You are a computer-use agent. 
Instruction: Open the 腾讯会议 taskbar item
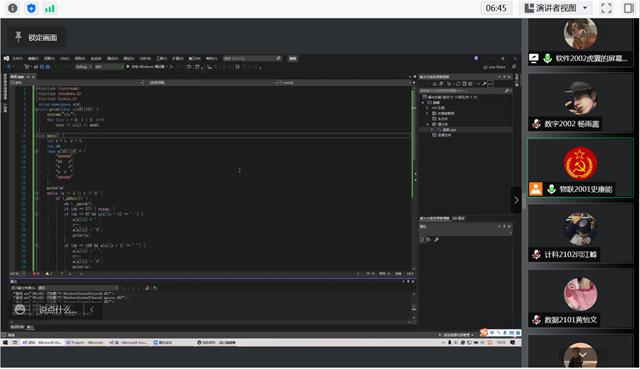pos(163,342)
